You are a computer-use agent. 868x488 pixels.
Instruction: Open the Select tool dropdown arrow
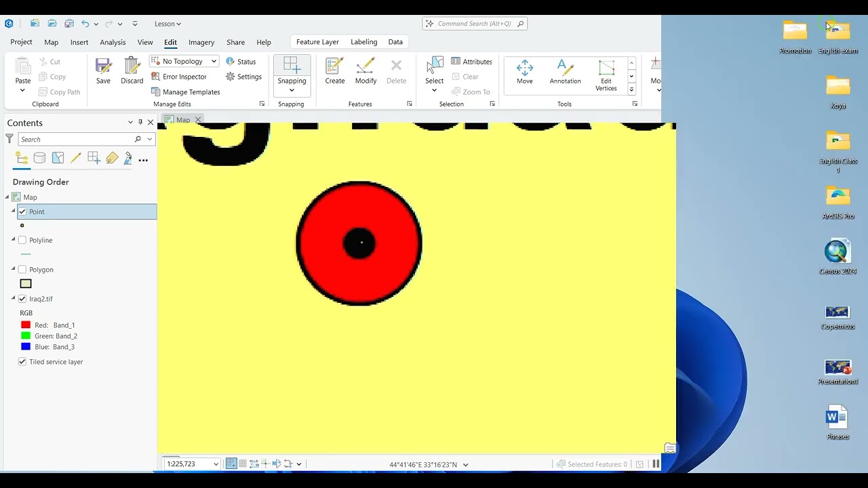(434, 90)
